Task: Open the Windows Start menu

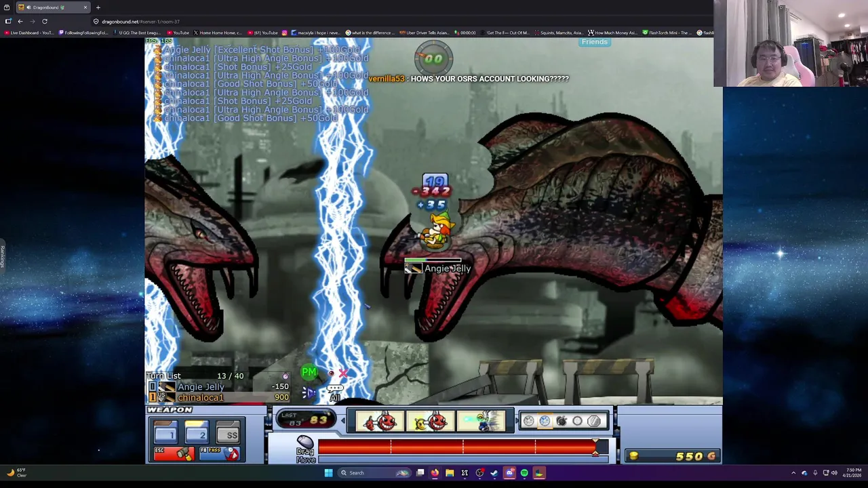Action: pos(329,472)
